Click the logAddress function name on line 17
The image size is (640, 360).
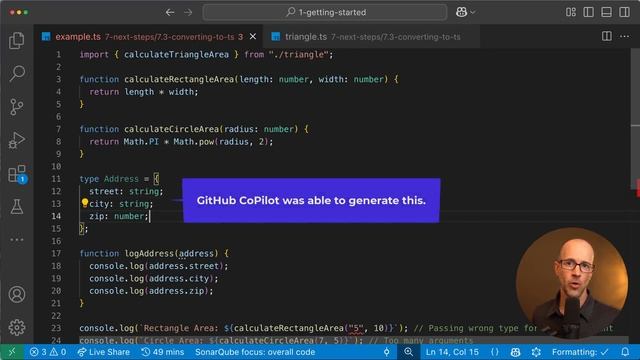point(149,254)
